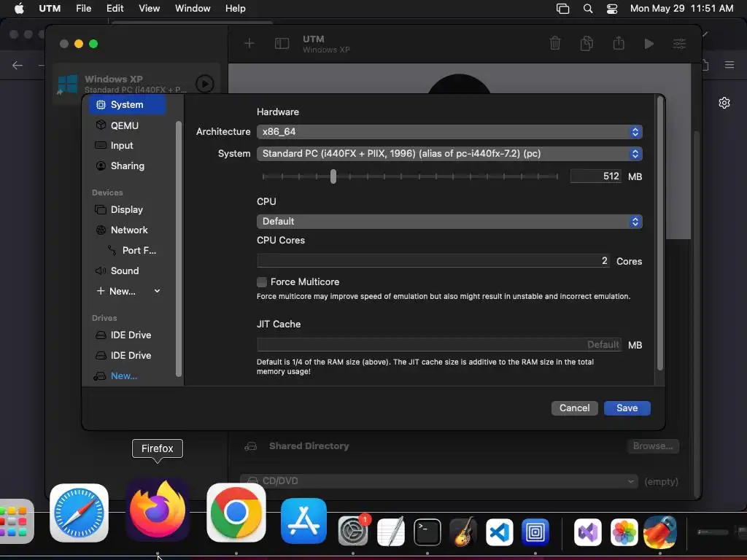Click the clone VM icon

pyautogui.click(x=587, y=43)
